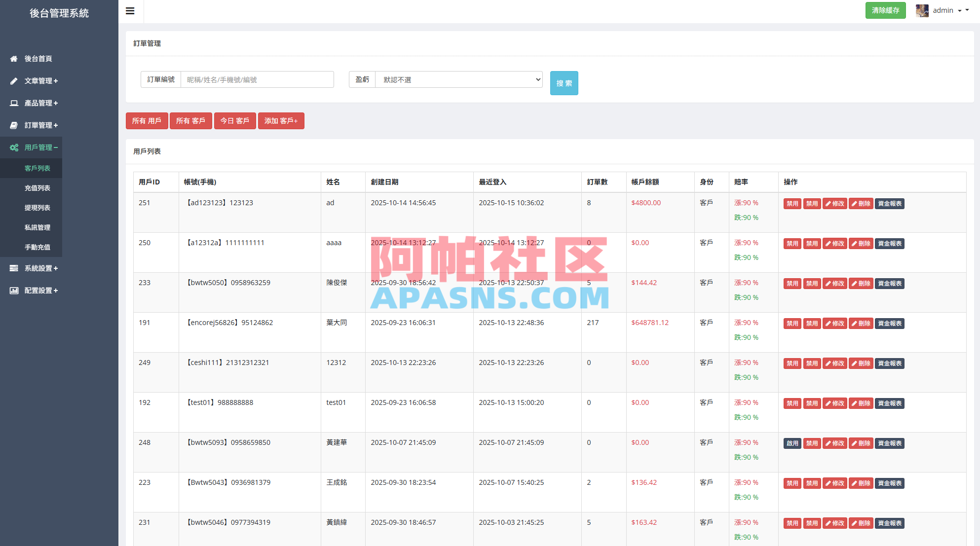Click the server icon beside 系統設置
The image size is (980, 546).
pos(14,268)
